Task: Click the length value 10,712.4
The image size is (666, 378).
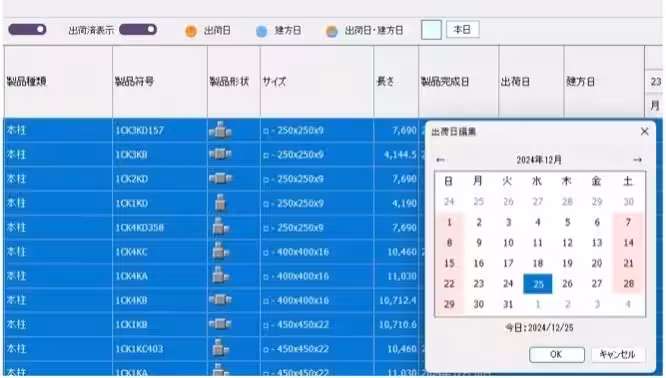Action: (x=398, y=300)
